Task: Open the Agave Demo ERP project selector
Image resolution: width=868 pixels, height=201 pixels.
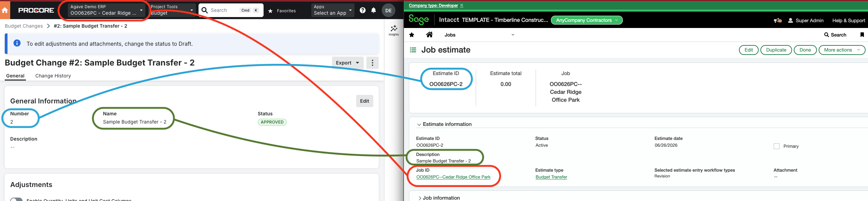Action: [107, 10]
